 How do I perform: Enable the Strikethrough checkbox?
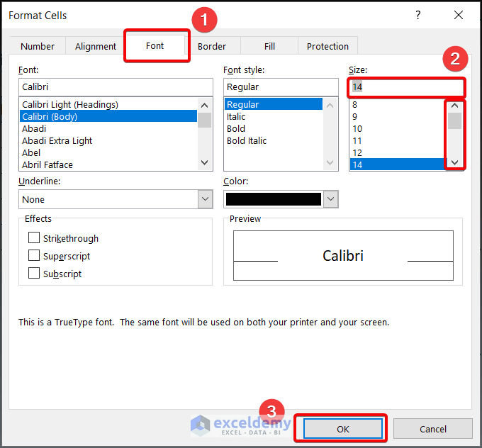tap(34, 237)
